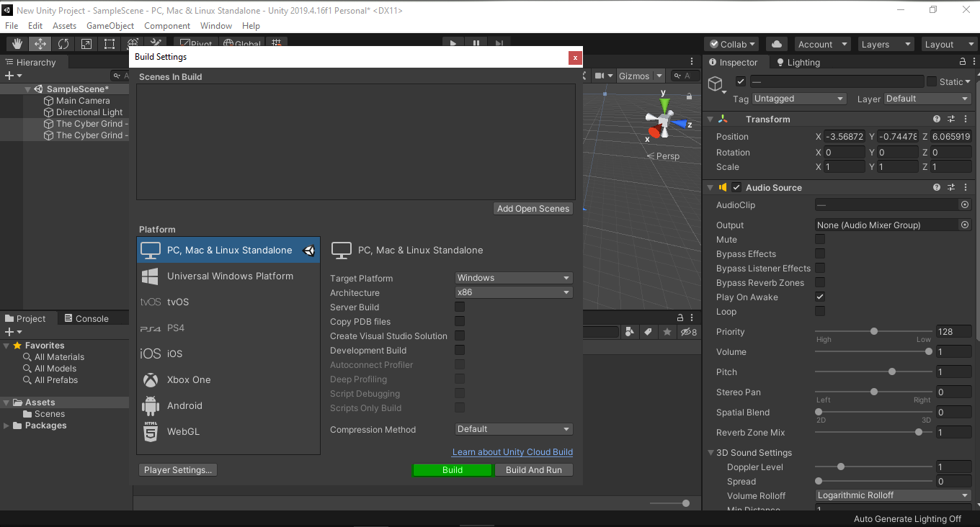Screen dimensions: 980x527
Task: Click Project search by label icon
Action: [x=648, y=332]
